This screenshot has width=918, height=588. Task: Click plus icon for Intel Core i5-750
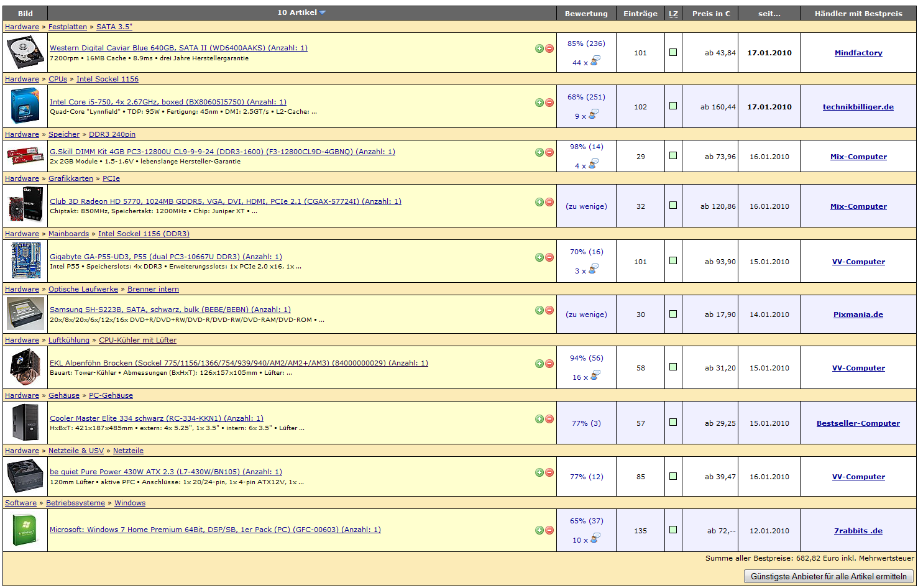(x=539, y=103)
